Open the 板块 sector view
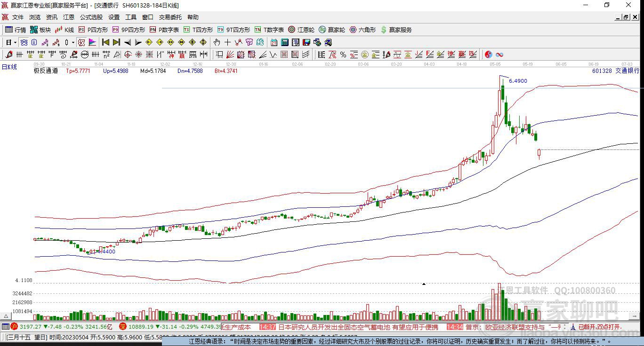644x346 pixels. tap(40, 30)
